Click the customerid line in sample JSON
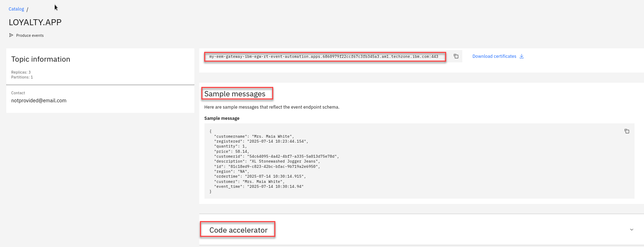This screenshot has height=247, width=644. 276,157
